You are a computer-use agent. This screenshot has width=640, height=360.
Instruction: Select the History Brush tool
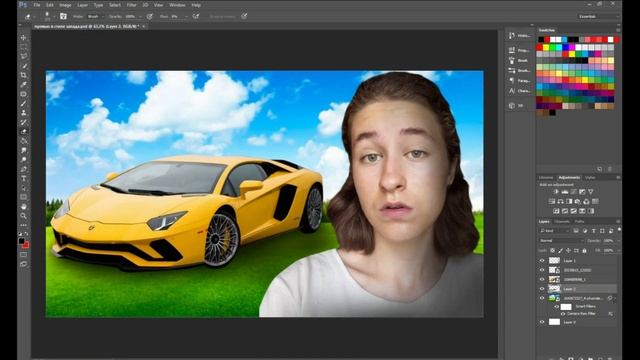[x=24, y=122]
